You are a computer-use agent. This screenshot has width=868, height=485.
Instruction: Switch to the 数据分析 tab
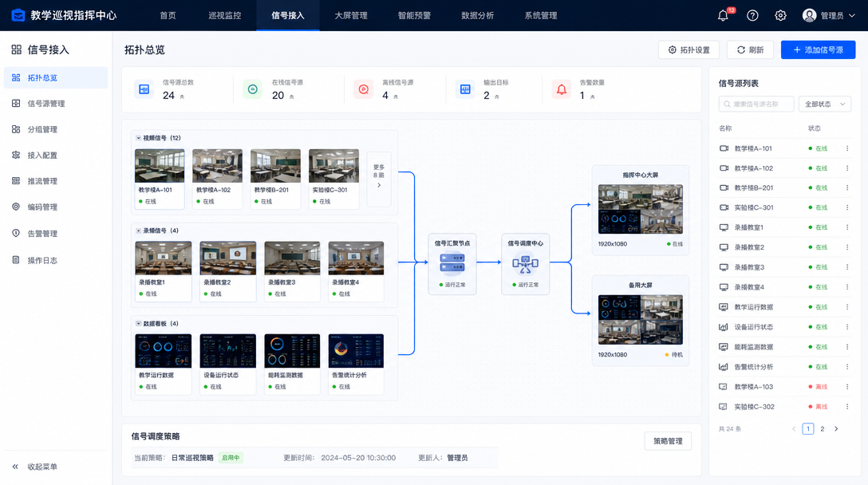click(477, 15)
